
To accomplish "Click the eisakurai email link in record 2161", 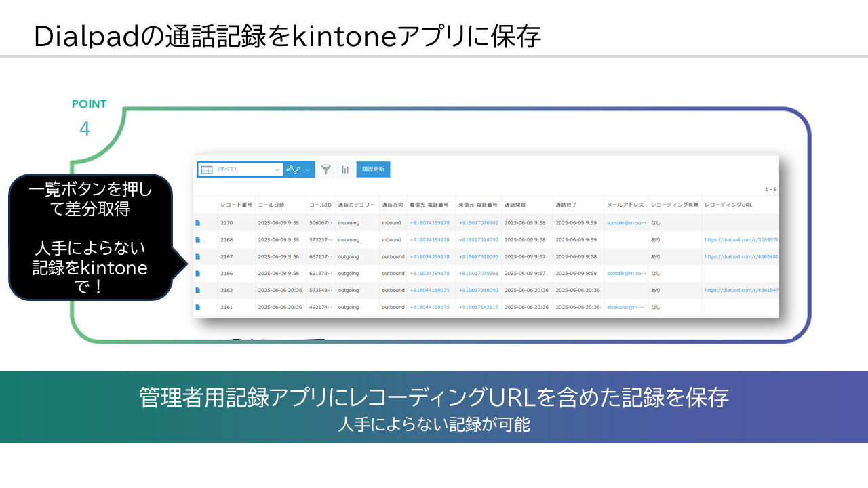I will [x=627, y=307].
